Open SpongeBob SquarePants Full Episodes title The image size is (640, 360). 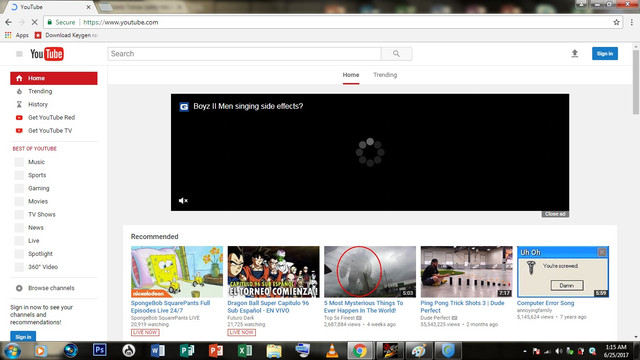point(171,307)
